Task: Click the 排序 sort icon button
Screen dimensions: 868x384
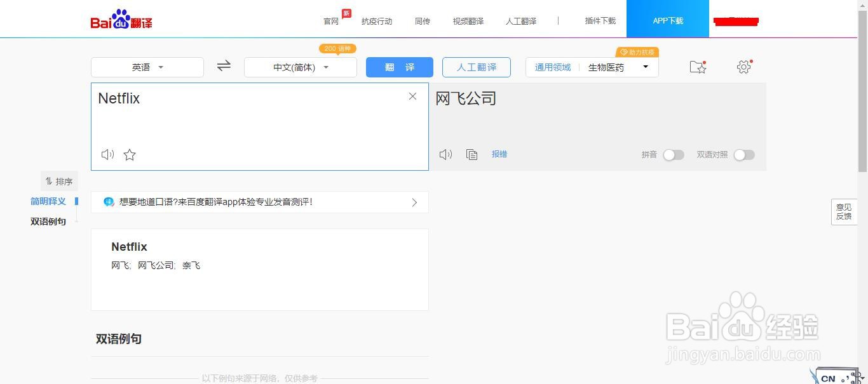Action: coord(59,182)
